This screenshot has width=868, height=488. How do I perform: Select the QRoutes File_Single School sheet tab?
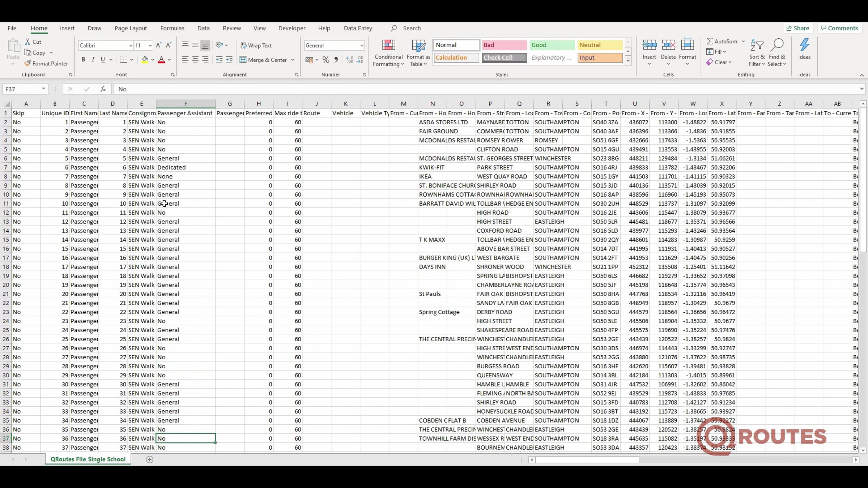tap(88, 459)
